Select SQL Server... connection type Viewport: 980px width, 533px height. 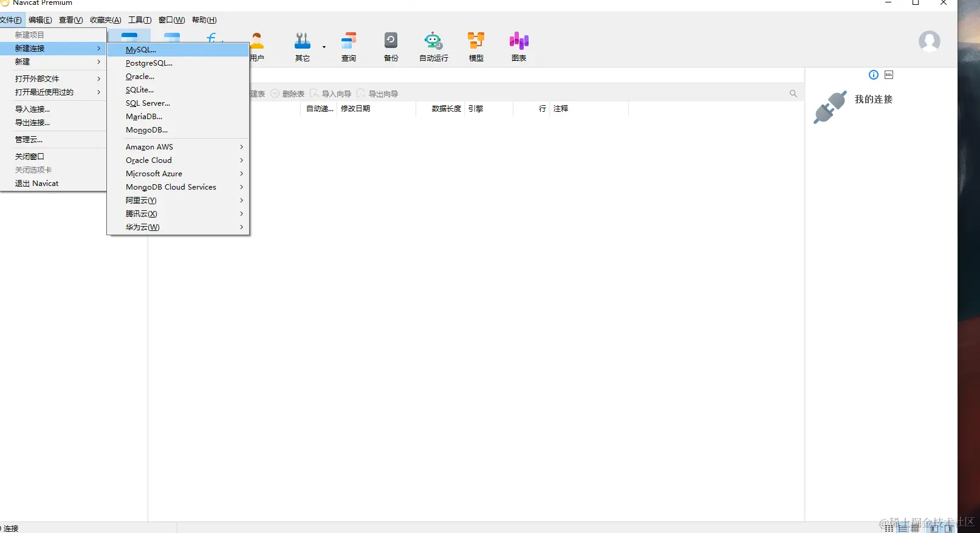[178, 103]
